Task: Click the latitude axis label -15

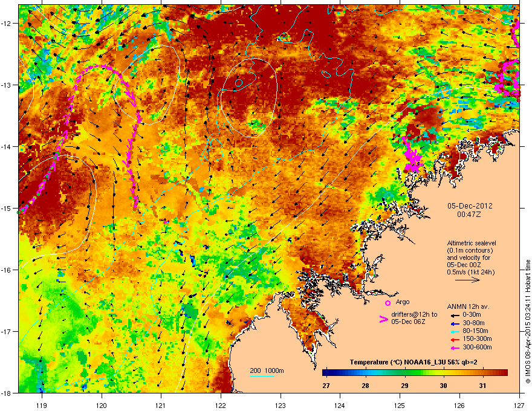Action: [6, 208]
